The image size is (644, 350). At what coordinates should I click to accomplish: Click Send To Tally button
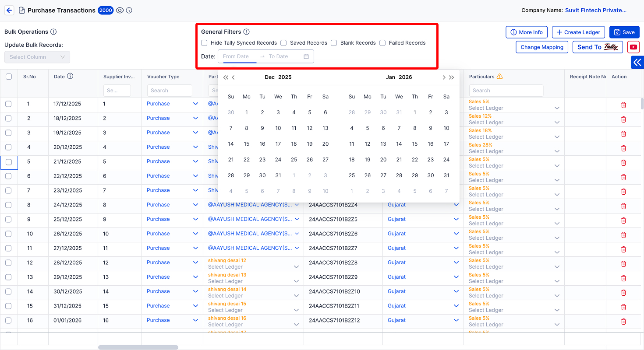[x=598, y=47]
